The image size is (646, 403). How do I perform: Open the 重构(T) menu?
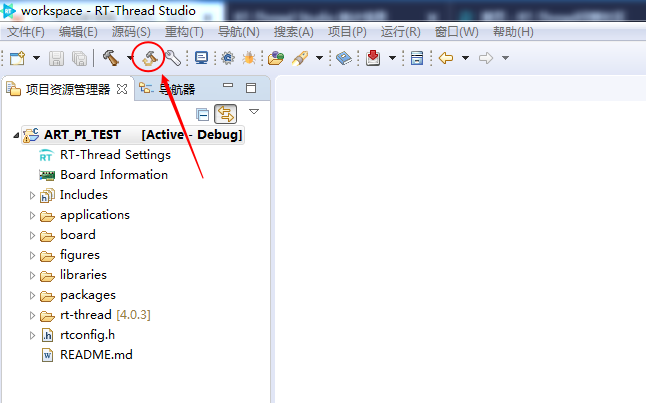pyautogui.click(x=184, y=32)
